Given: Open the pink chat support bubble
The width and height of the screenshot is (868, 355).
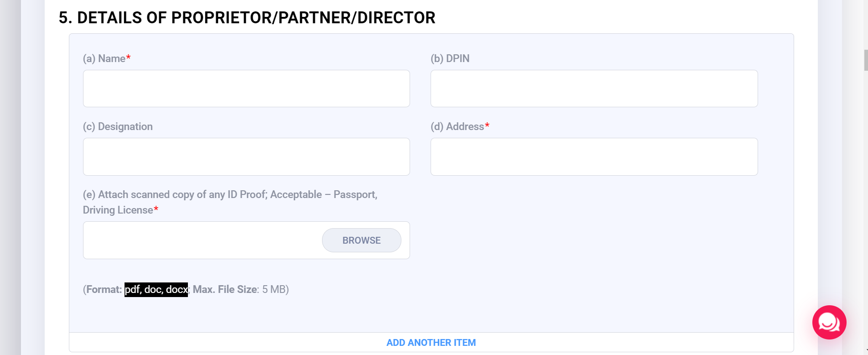Looking at the screenshot, I should coord(829,322).
